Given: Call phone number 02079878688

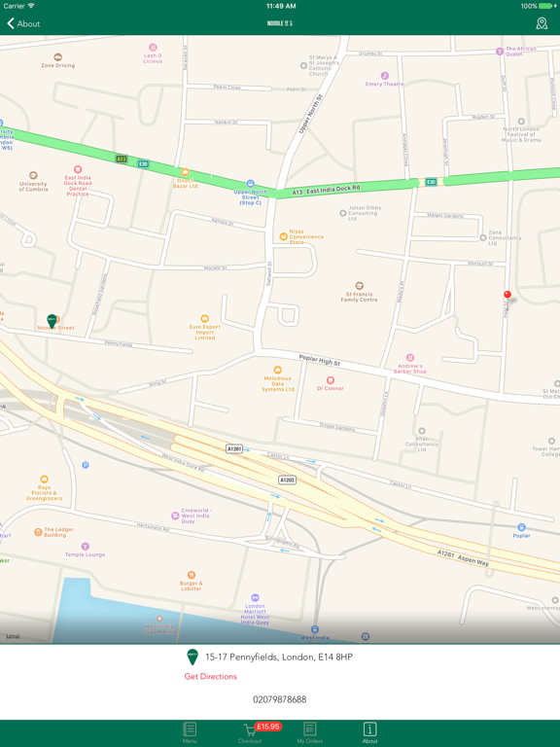Looking at the screenshot, I should pyautogui.click(x=280, y=699).
